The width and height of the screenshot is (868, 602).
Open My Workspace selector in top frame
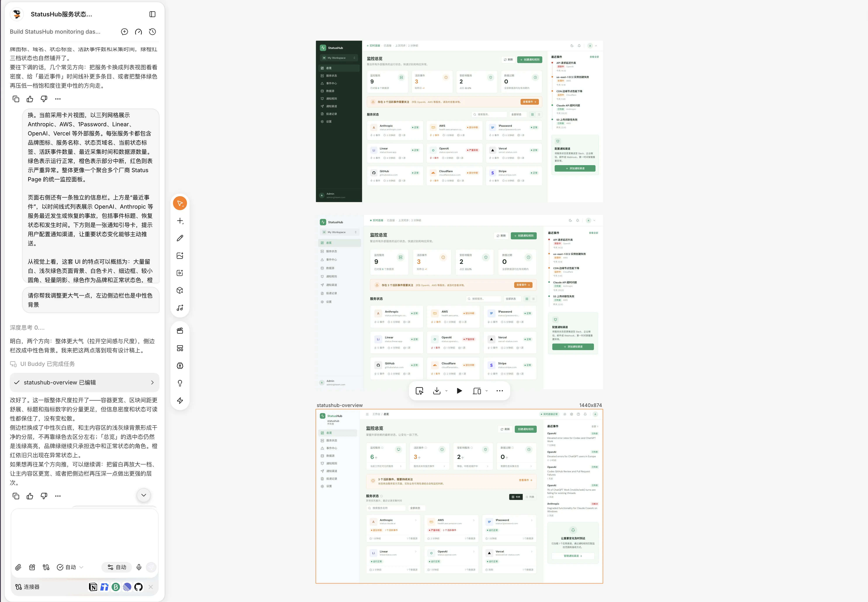click(339, 58)
